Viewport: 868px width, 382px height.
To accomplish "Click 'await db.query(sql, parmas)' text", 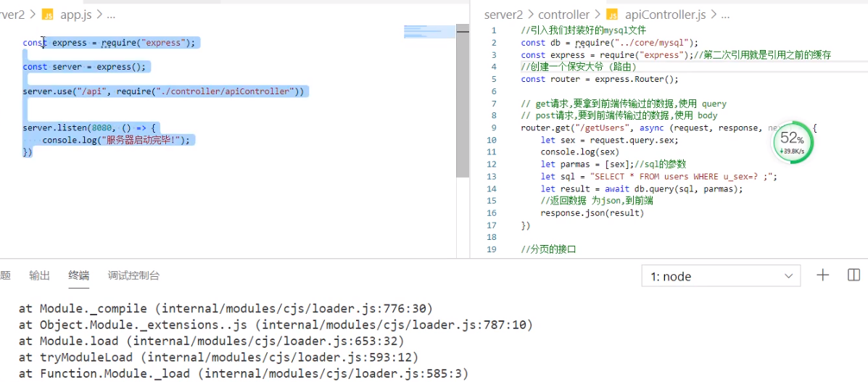I will pos(672,188).
